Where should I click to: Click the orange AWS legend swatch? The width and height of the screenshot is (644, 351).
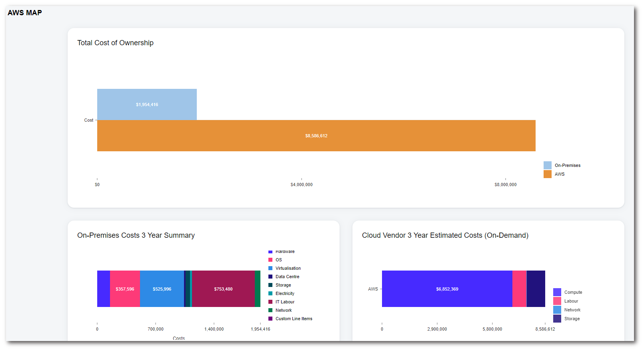point(547,174)
